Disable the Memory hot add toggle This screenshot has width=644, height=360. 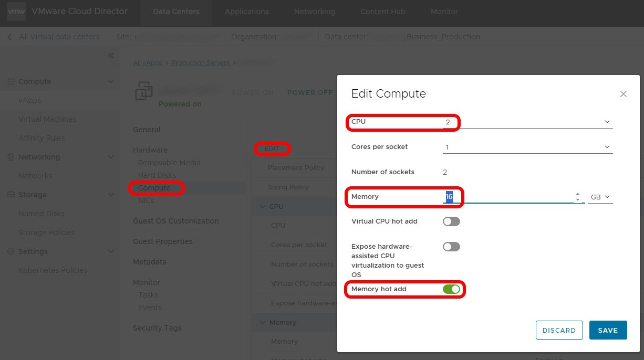tap(451, 289)
